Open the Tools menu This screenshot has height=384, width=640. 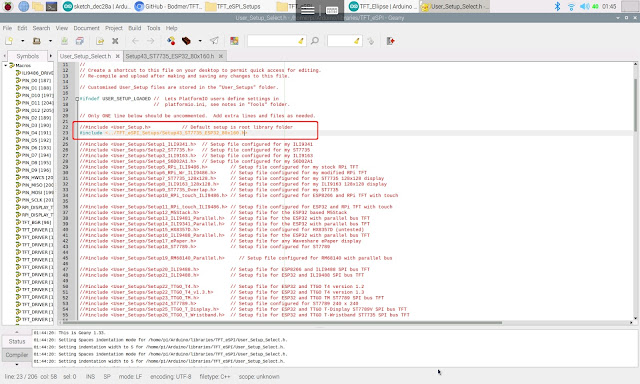pyautogui.click(x=153, y=28)
